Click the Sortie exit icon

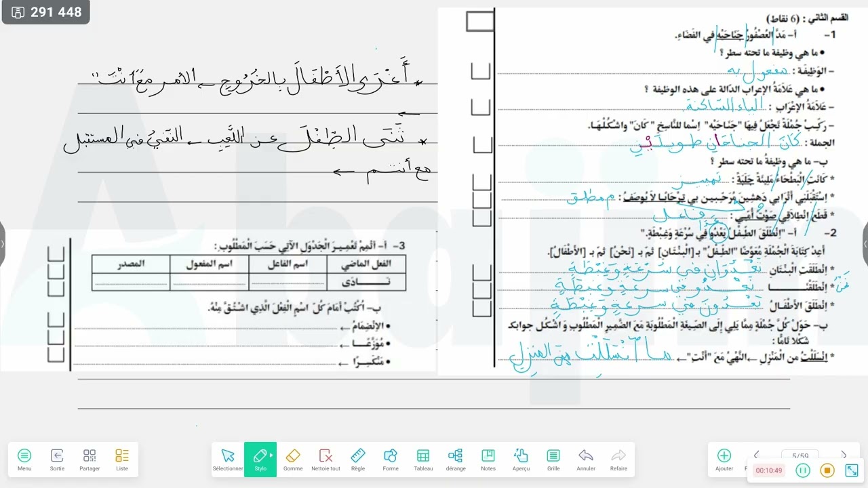tap(57, 460)
